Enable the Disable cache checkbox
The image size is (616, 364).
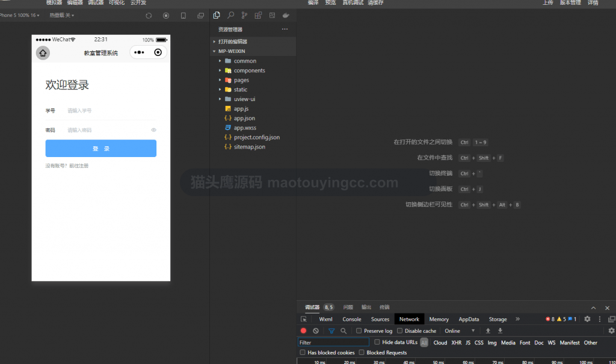(x=399, y=330)
